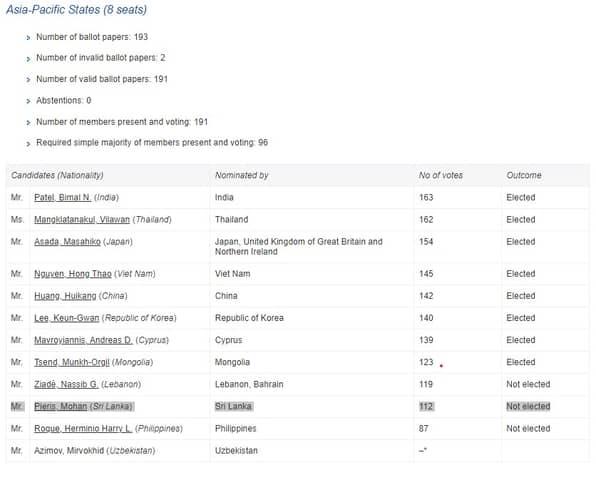This screenshot has height=480, width=596.
Task: Open the Asada, Masahiko candidate link
Action: click(x=67, y=242)
